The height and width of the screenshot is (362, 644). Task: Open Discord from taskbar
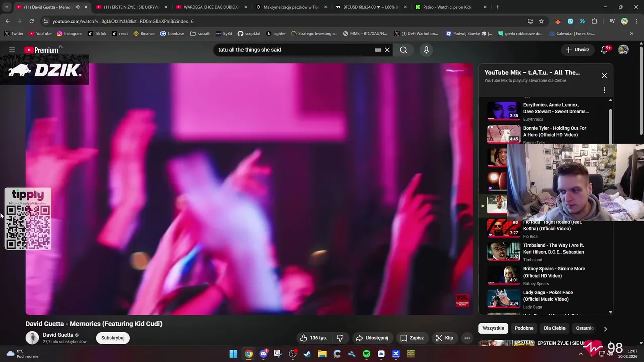[x=263, y=354]
